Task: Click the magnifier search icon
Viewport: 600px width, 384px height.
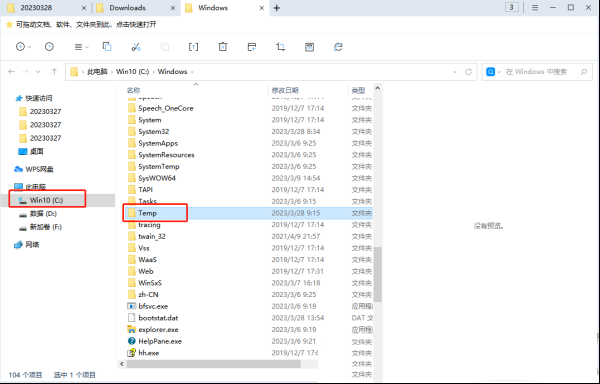Action: pyautogui.click(x=584, y=72)
